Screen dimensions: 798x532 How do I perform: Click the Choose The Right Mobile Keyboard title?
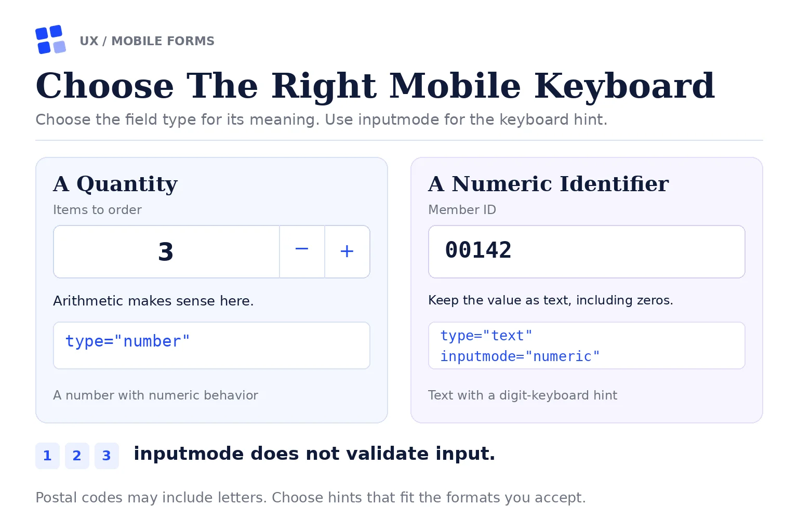click(375, 86)
